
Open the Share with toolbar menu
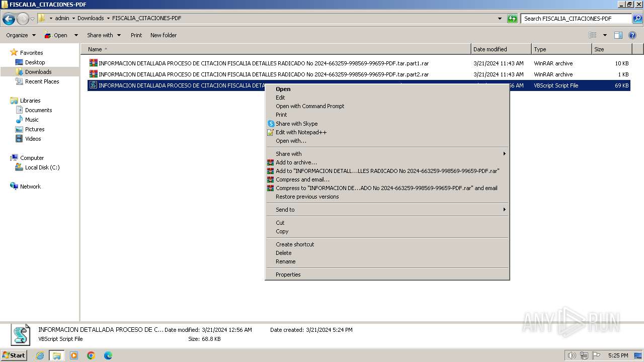104,35
